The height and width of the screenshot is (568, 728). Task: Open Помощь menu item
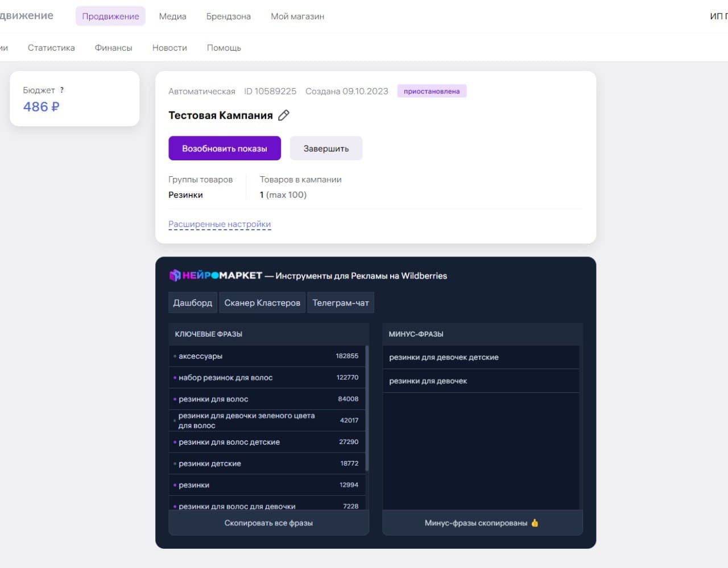click(224, 48)
